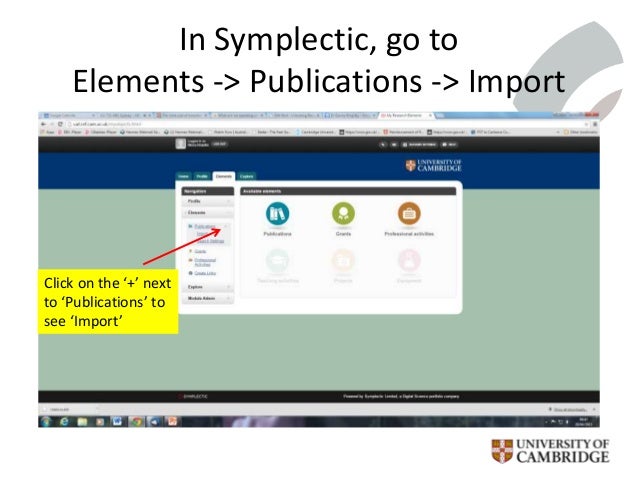Screen dimensions: 638x479
Task: Click the Navigation panel header
Action: point(208,191)
